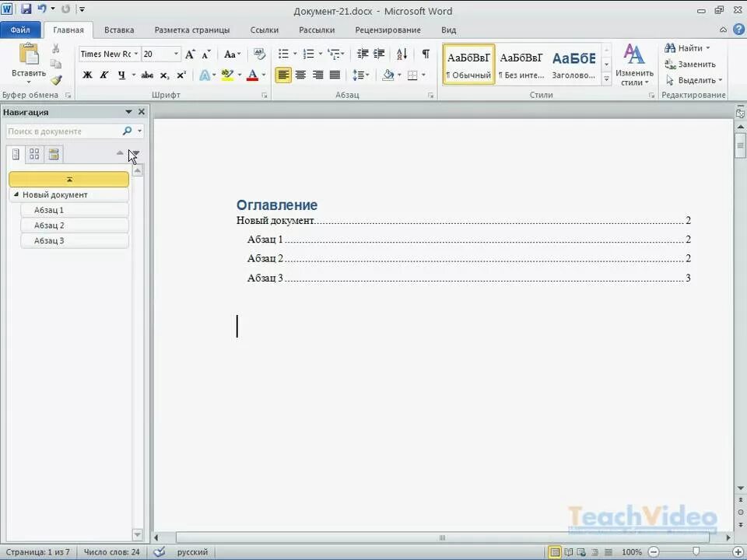
Task: Open the Файл tab
Action: click(20, 30)
